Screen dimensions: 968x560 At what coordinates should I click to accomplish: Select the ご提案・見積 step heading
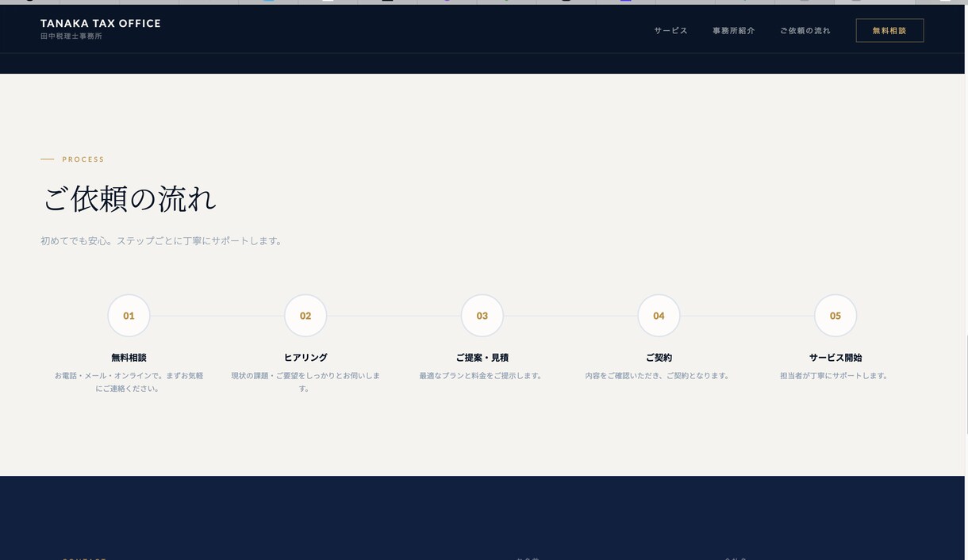pos(482,358)
